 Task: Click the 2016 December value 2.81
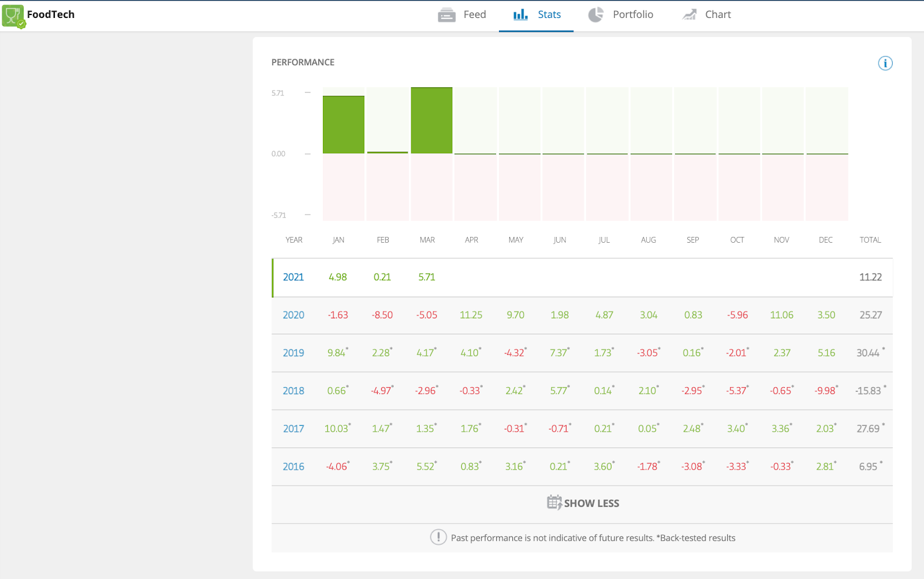pos(825,467)
